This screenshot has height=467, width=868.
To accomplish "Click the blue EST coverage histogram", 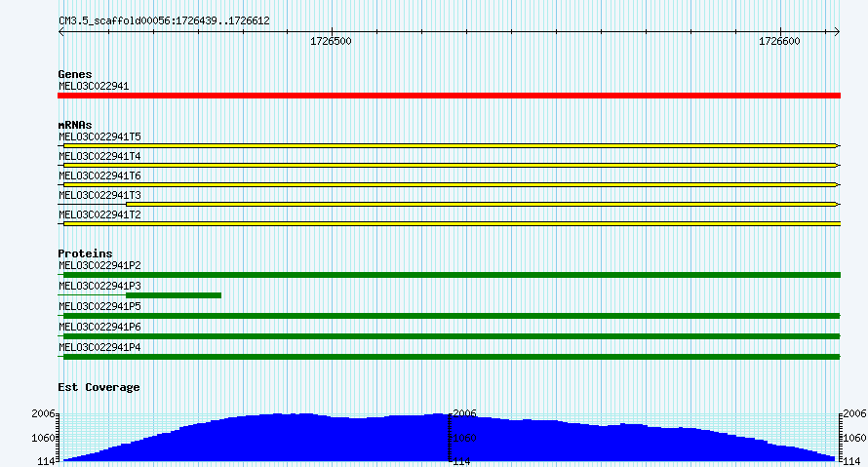I will [x=449, y=440].
